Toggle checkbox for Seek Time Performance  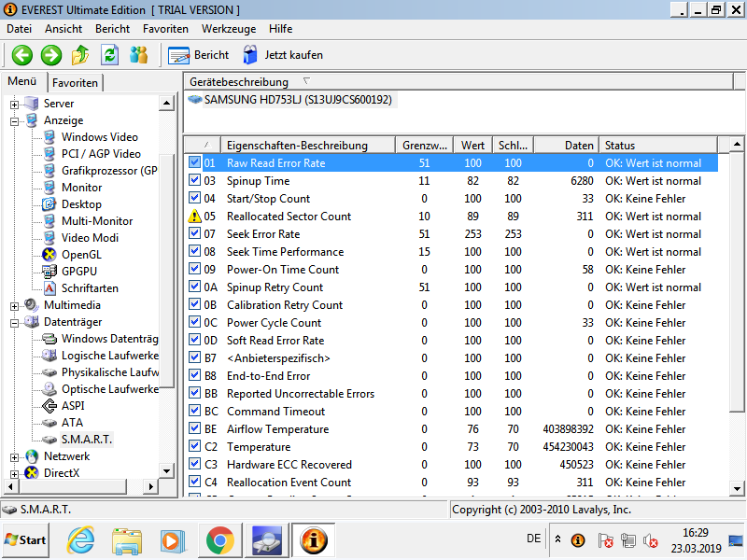point(194,251)
